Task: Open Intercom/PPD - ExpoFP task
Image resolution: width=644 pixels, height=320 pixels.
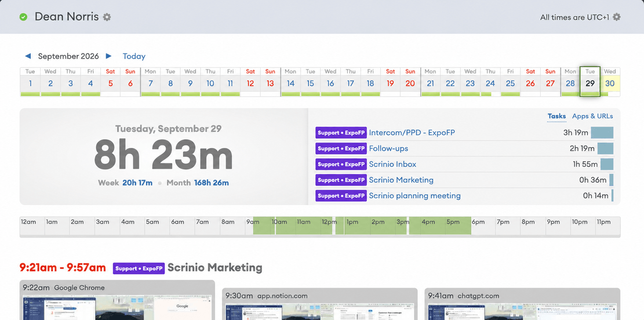Action: [412, 133]
